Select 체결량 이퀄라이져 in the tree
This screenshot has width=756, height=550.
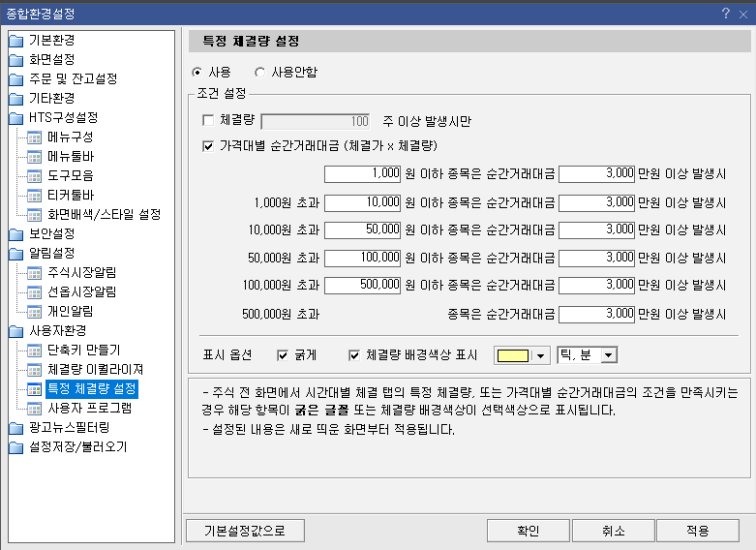pos(96,370)
